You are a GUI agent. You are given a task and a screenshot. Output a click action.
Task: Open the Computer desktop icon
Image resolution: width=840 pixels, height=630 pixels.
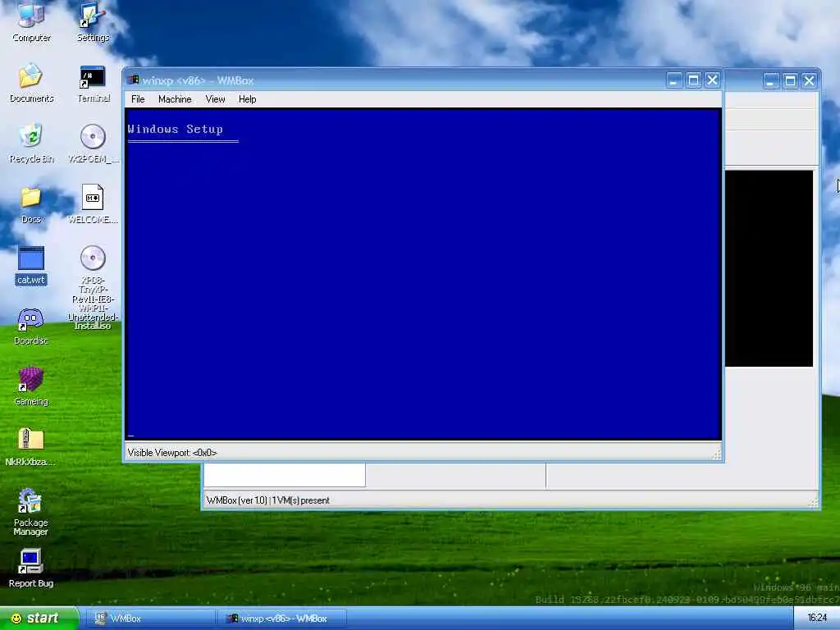point(31,21)
